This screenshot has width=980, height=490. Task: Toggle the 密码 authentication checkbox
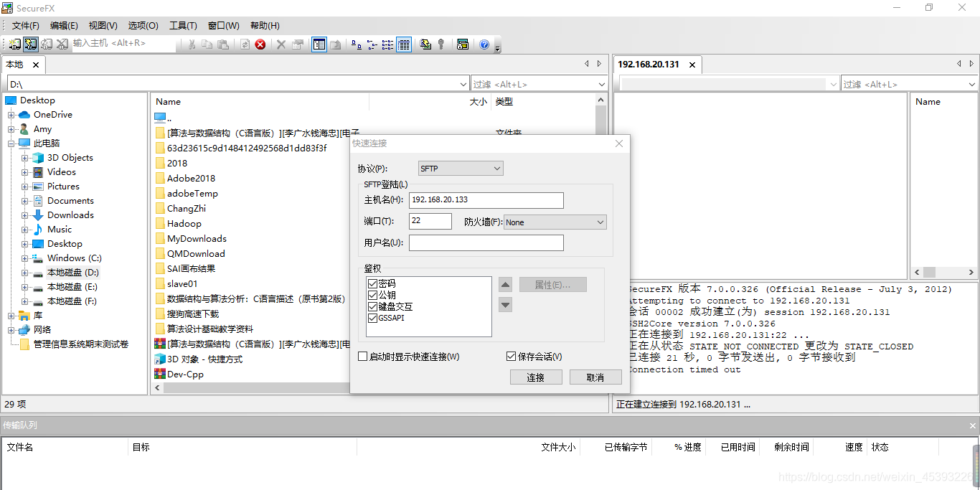(372, 283)
